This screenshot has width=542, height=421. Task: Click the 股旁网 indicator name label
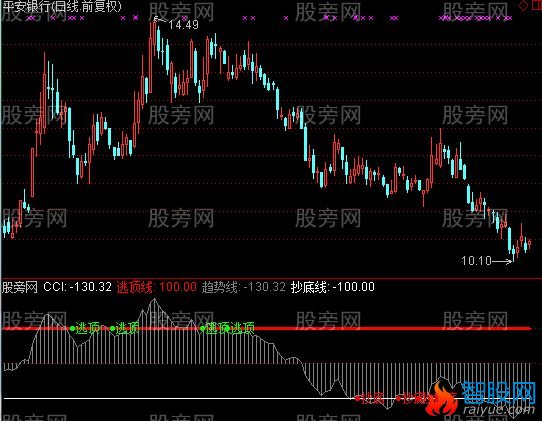pyautogui.click(x=20, y=287)
